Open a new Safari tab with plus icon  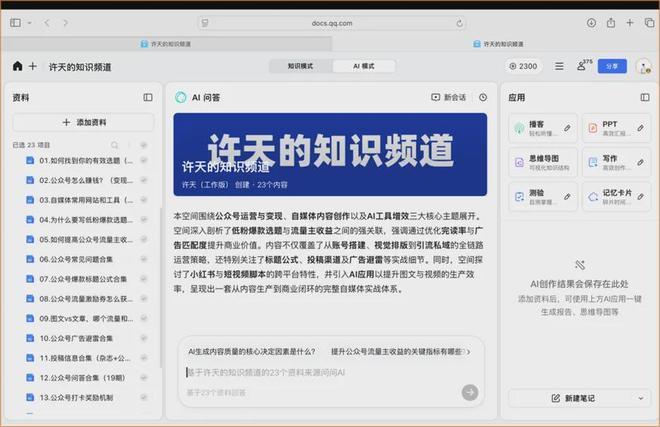pyautogui.click(x=630, y=23)
